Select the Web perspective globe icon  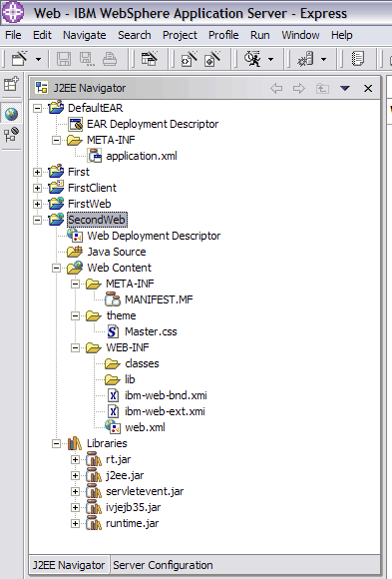pyautogui.click(x=11, y=114)
